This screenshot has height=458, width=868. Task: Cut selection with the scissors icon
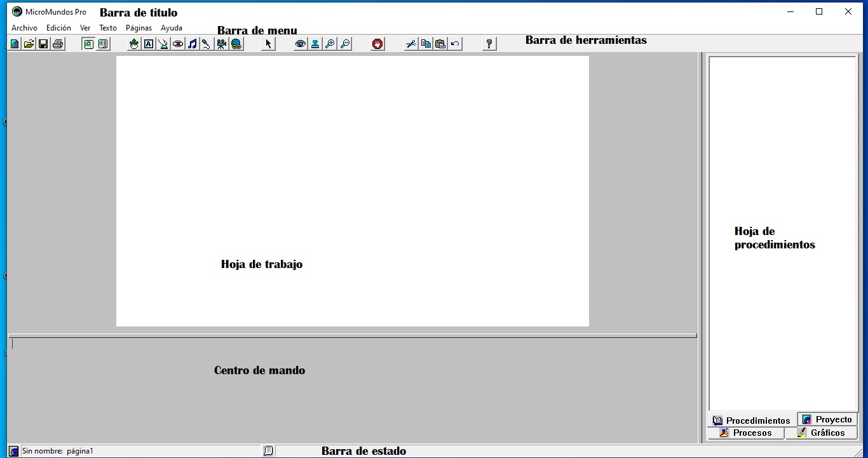coord(410,44)
